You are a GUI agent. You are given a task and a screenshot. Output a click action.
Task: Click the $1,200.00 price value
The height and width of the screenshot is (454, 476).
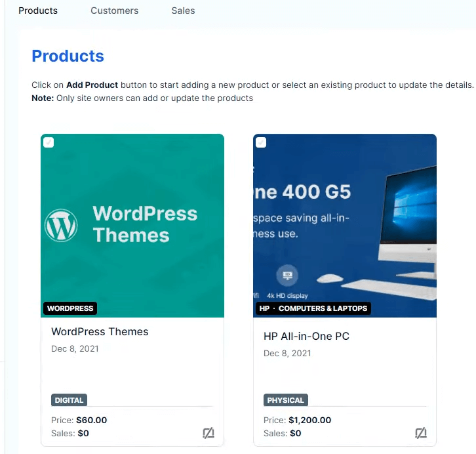point(310,420)
